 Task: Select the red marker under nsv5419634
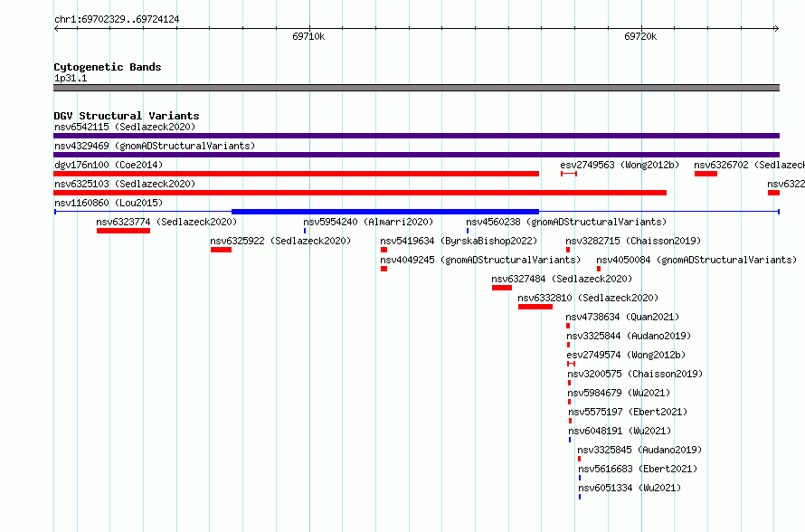point(384,250)
